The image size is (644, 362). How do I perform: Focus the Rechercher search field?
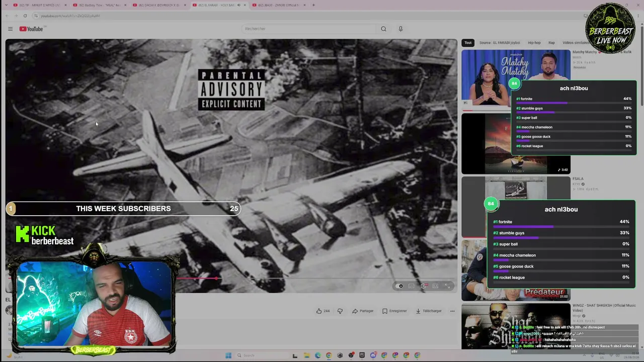tap(308, 29)
